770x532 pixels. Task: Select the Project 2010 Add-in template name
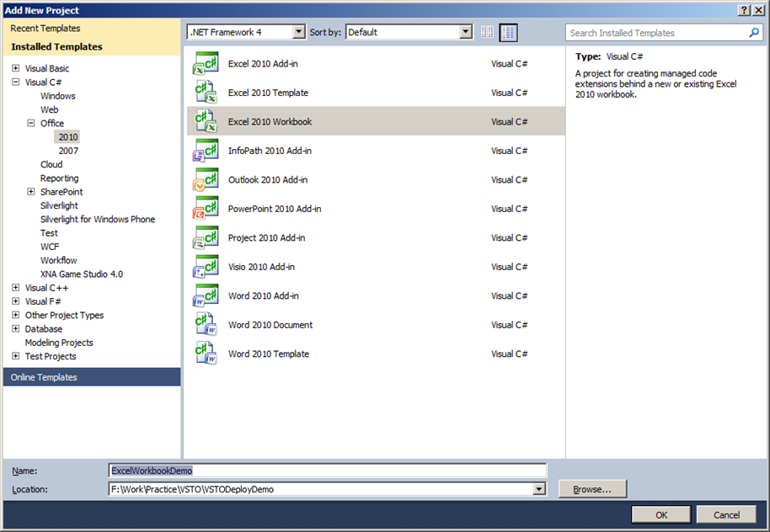pyautogui.click(x=267, y=237)
